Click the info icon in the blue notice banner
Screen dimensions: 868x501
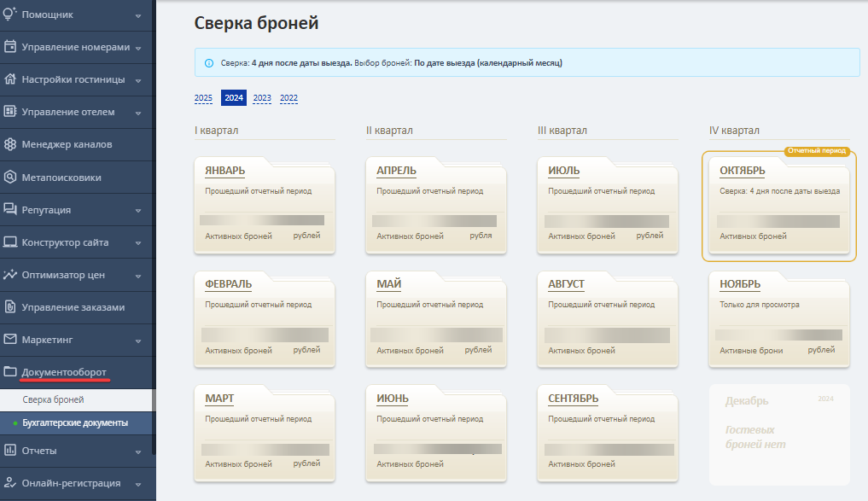coord(209,63)
